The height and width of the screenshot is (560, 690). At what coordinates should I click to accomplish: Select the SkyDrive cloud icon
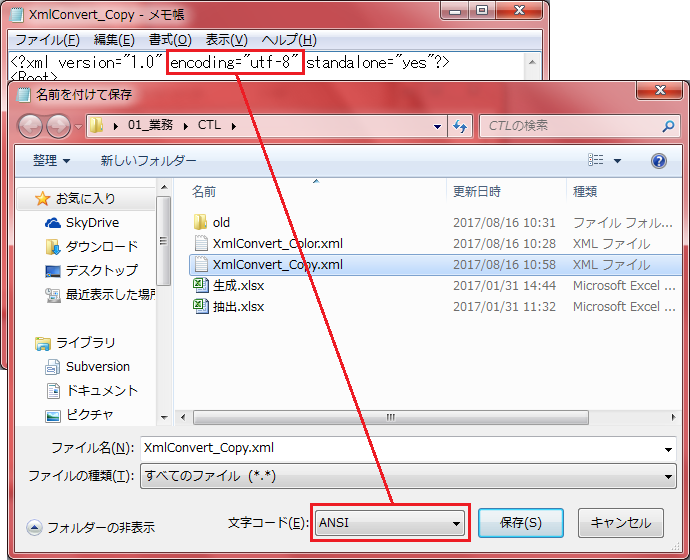[53, 223]
